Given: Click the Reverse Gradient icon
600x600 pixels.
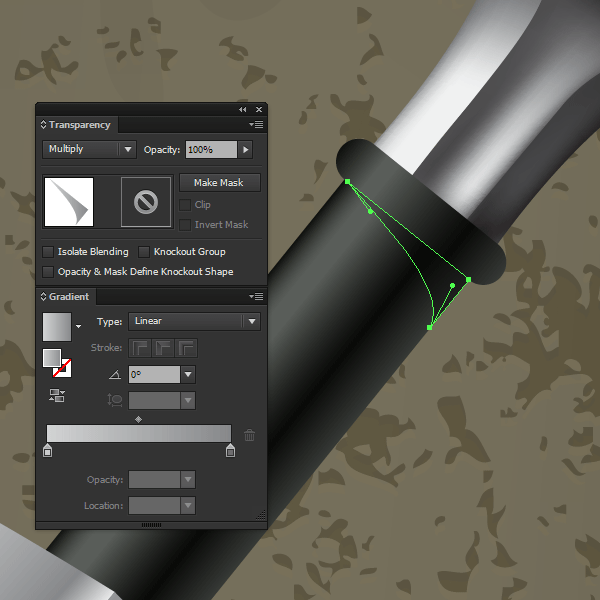Looking at the screenshot, I should click(57, 395).
